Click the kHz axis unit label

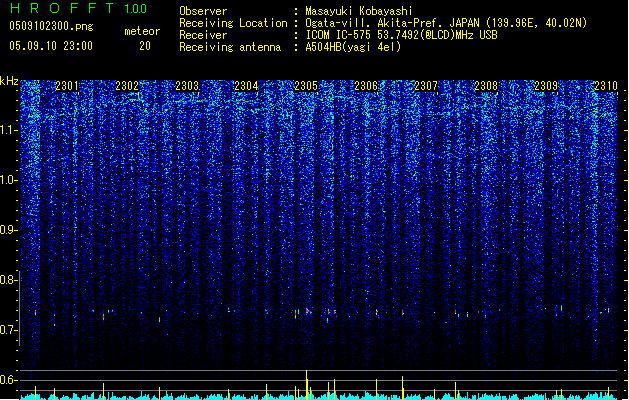tap(9, 81)
